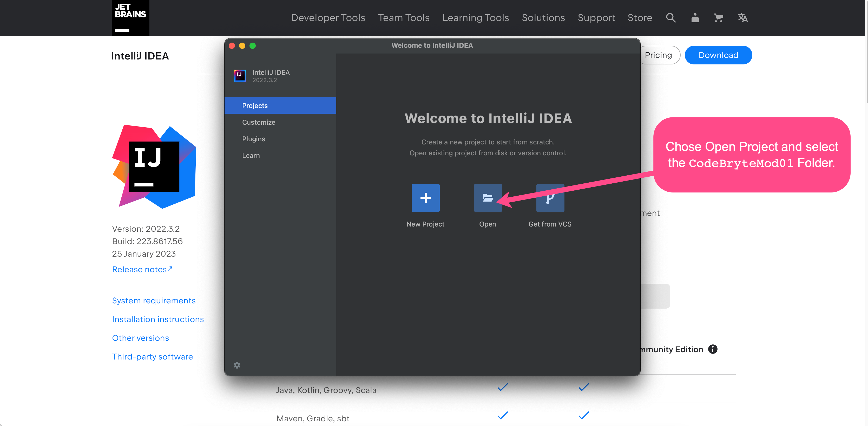Click the Community Edition info icon
Viewport: 868px width, 426px height.
coord(713,349)
